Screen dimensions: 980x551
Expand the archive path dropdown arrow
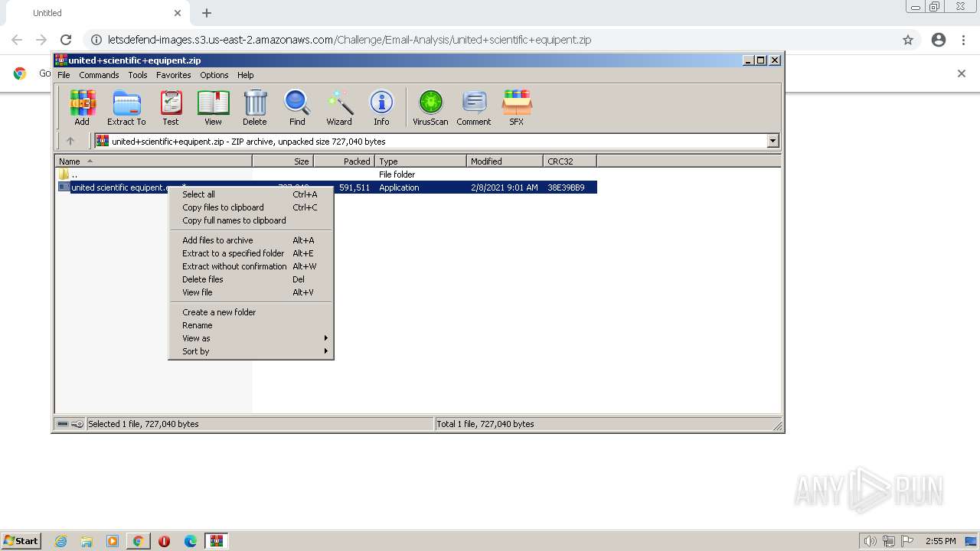tap(773, 141)
